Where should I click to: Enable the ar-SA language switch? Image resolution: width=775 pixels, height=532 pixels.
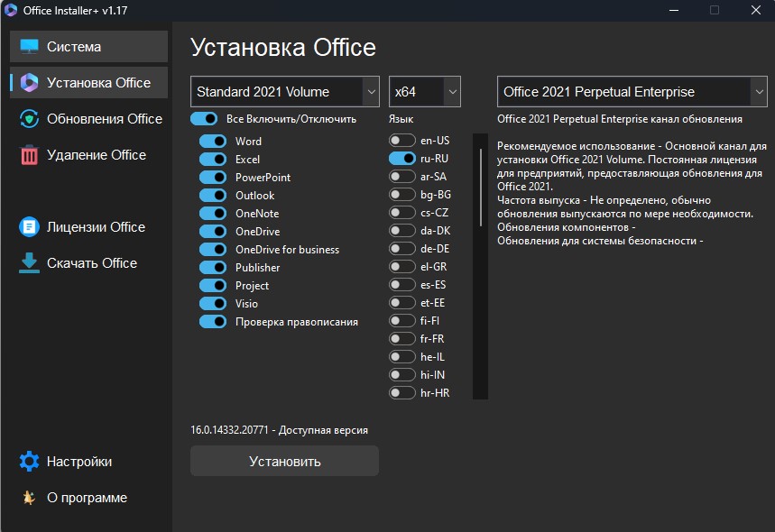coord(401,177)
